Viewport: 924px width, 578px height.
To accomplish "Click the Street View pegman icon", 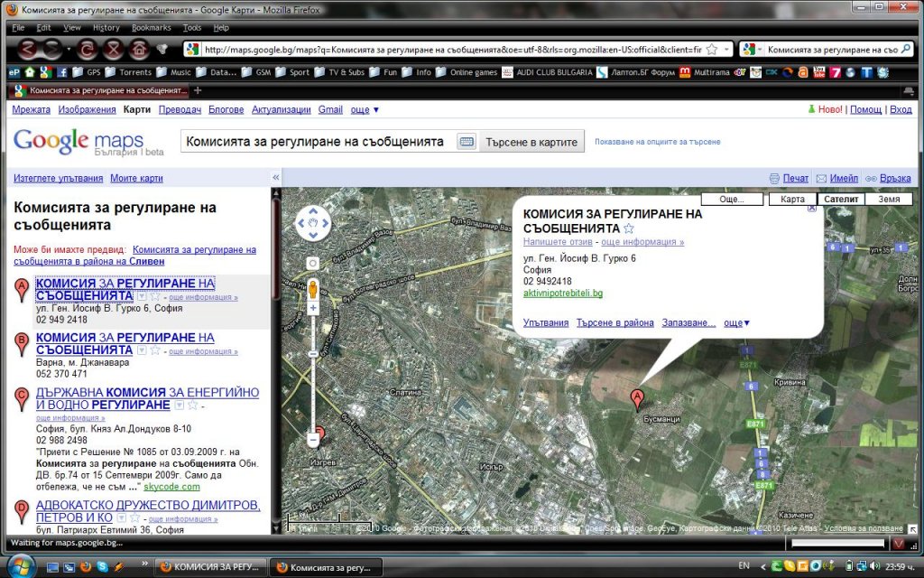I will click(313, 289).
